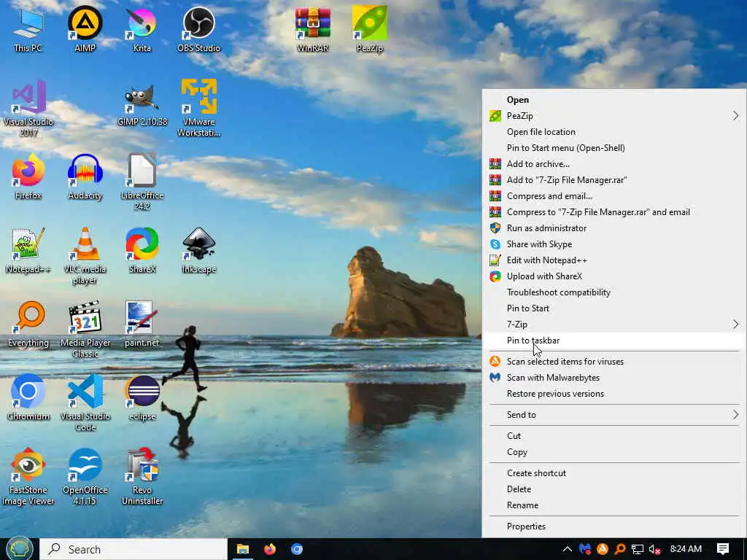The height and width of the screenshot is (560, 747).
Task: Choose Pin to taskbar
Action: point(614,341)
